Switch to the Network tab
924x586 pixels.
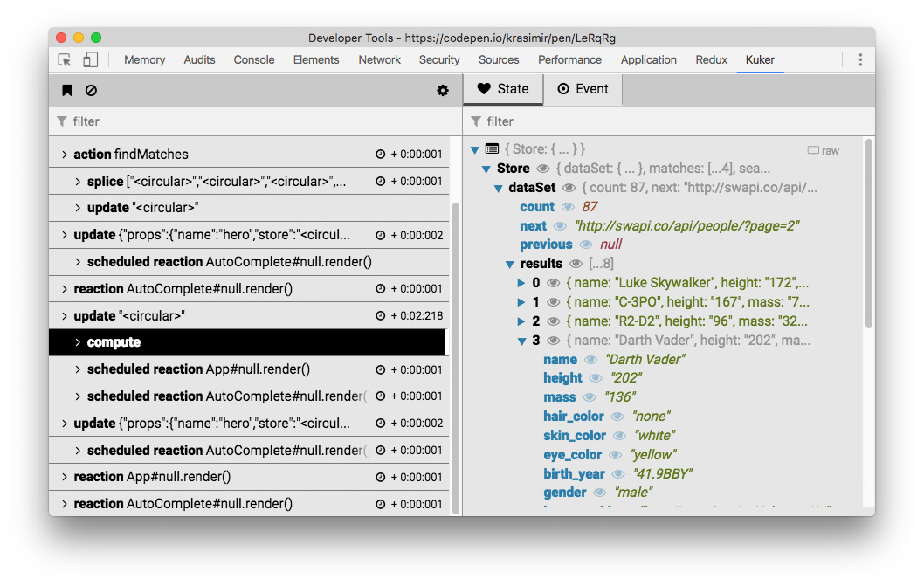pyautogui.click(x=380, y=59)
